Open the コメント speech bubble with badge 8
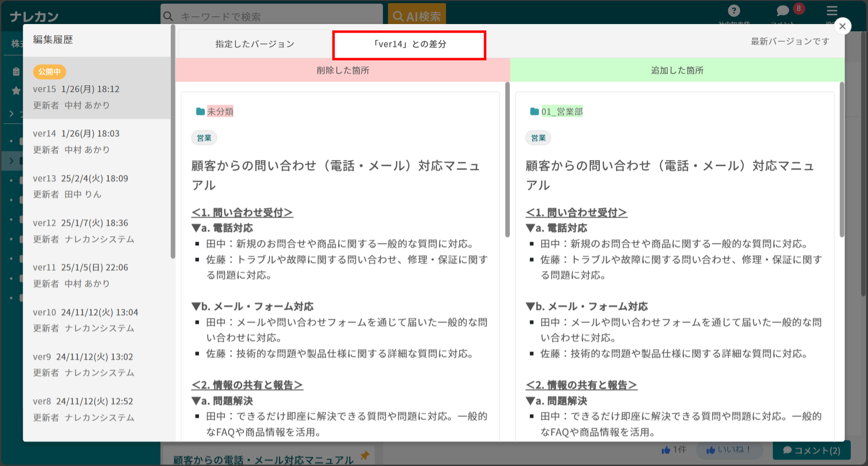 tap(782, 10)
